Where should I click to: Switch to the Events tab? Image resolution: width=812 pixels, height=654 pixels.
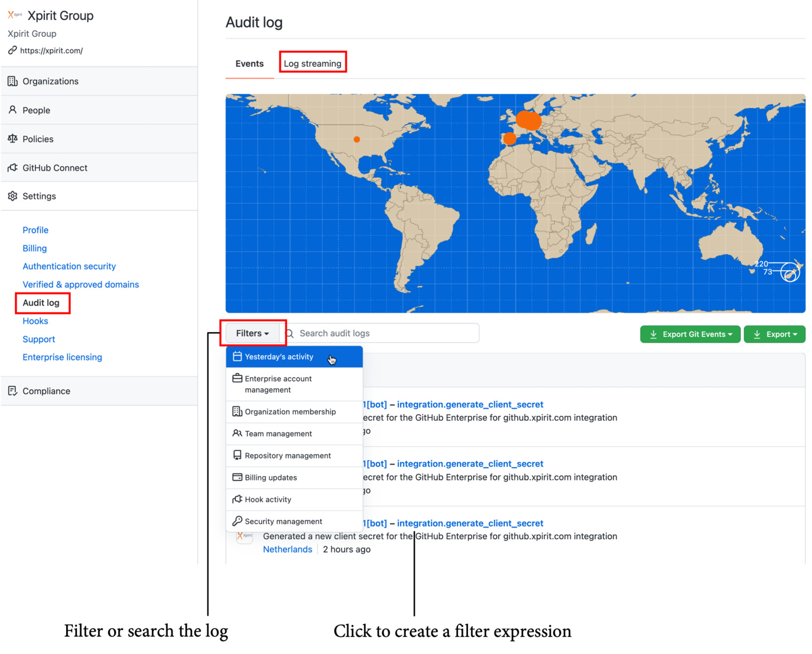(249, 64)
